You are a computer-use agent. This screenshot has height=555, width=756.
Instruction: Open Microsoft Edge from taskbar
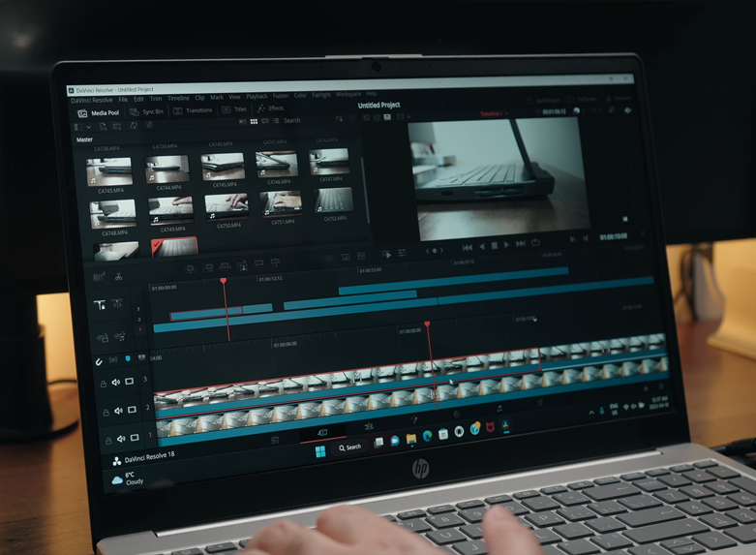pyautogui.click(x=427, y=436)
